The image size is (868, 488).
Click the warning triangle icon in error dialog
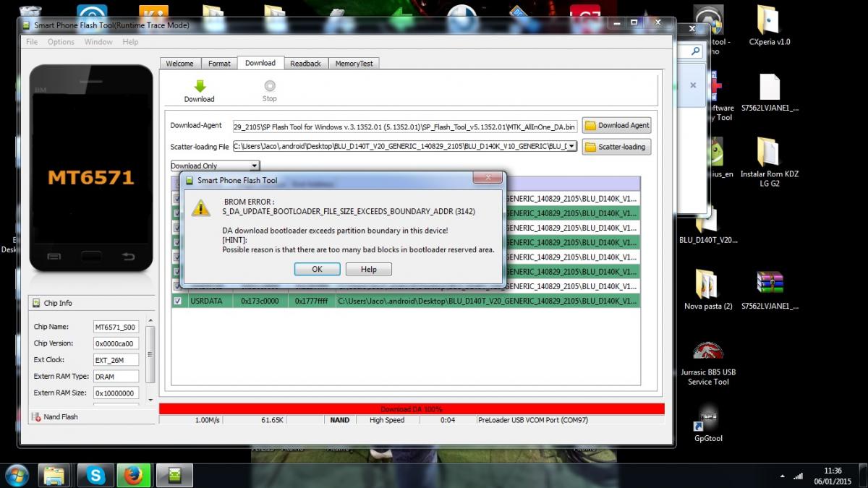point(200,207)
